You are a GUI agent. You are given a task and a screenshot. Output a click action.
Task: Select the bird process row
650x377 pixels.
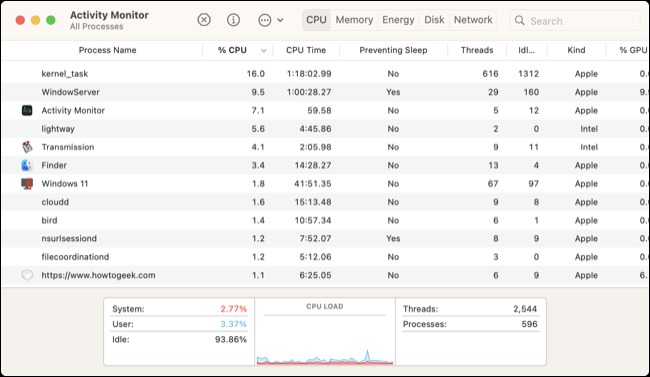click(x=325, y=220)
